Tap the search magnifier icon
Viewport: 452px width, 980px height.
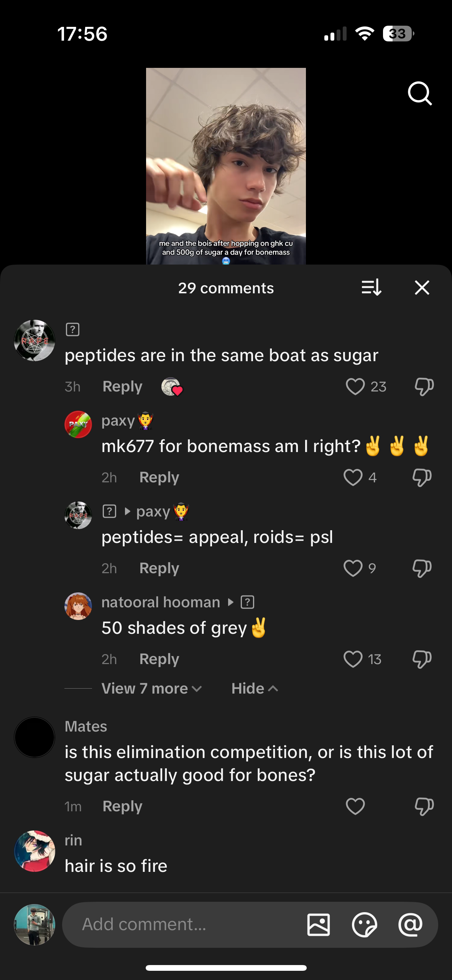click(x=420, y=93)
